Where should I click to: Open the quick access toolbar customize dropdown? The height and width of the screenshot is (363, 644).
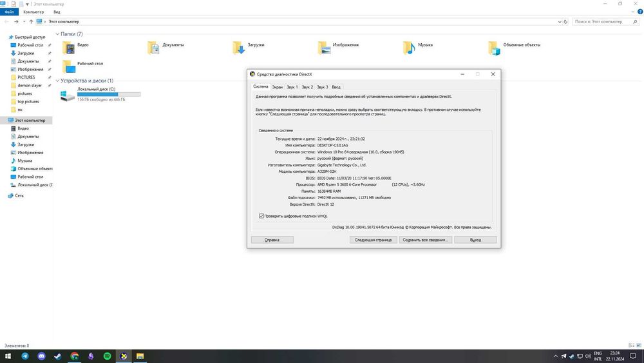(28, 4)
